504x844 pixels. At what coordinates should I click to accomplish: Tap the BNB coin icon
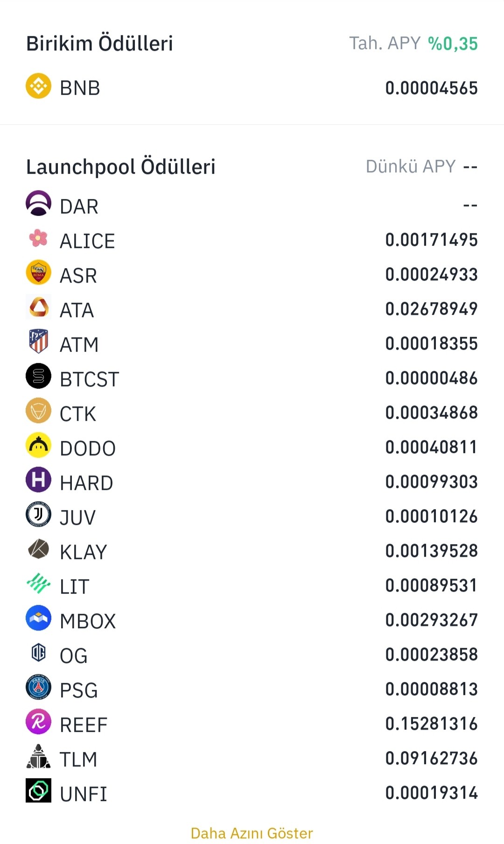(38, 86)
